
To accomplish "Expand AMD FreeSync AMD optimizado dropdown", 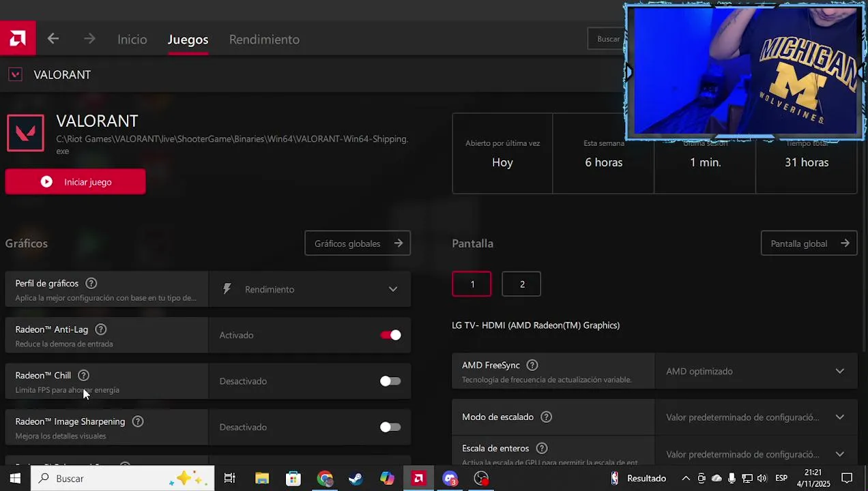I will point(756,371).
